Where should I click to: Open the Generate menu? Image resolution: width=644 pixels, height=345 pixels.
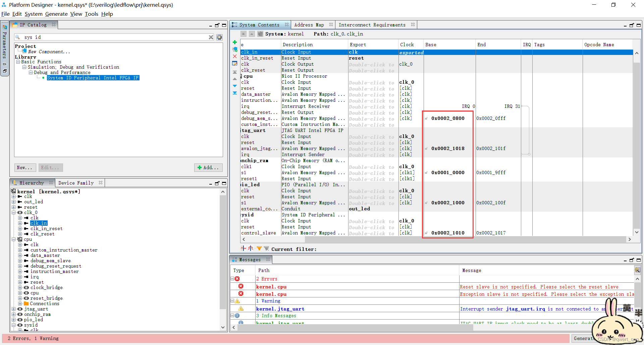56,14
